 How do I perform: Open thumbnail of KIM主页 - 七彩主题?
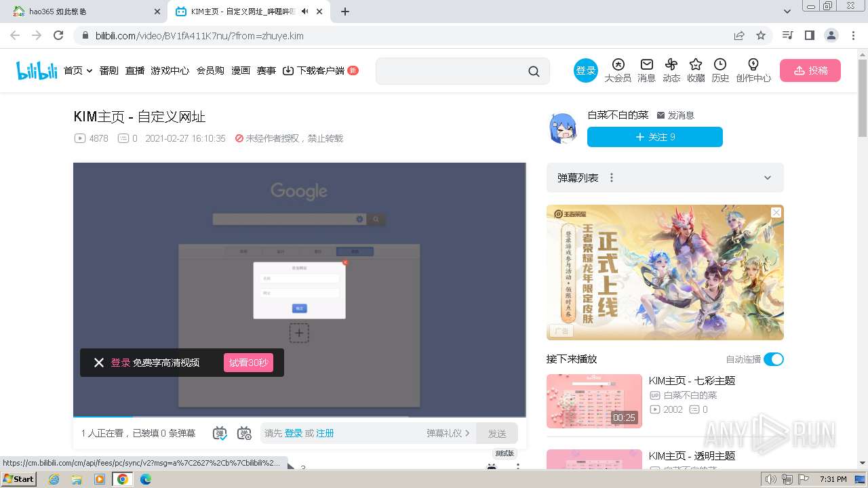tap(594, 401)
